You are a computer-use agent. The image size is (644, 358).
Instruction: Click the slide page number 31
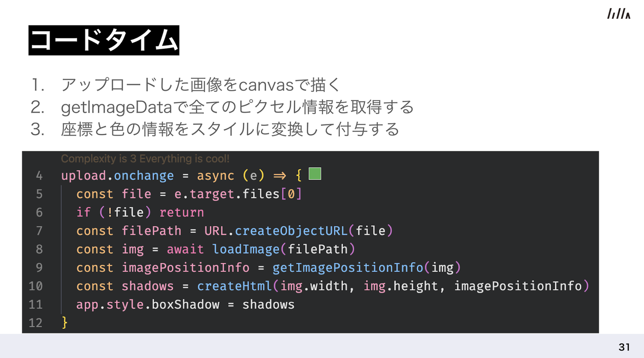(624, 347)
